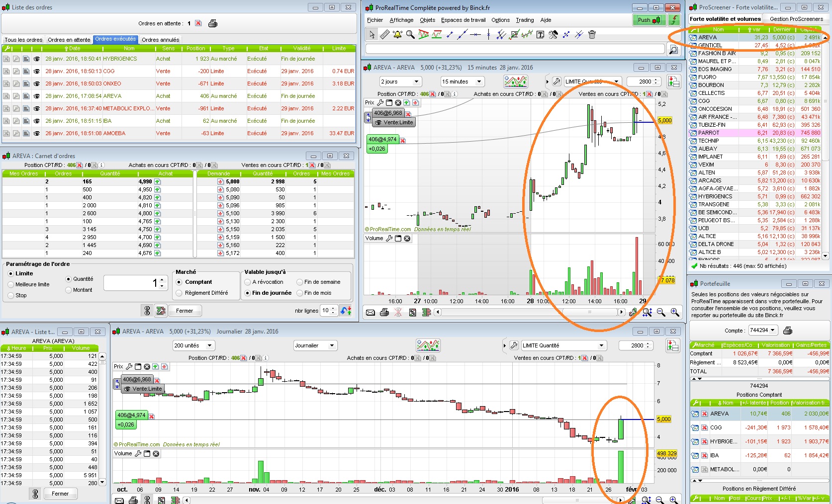The image size is (832, 504).
Task: Print the 15 minutes AREVA chart
Action: pyautogui.click(x=384, y=312)
